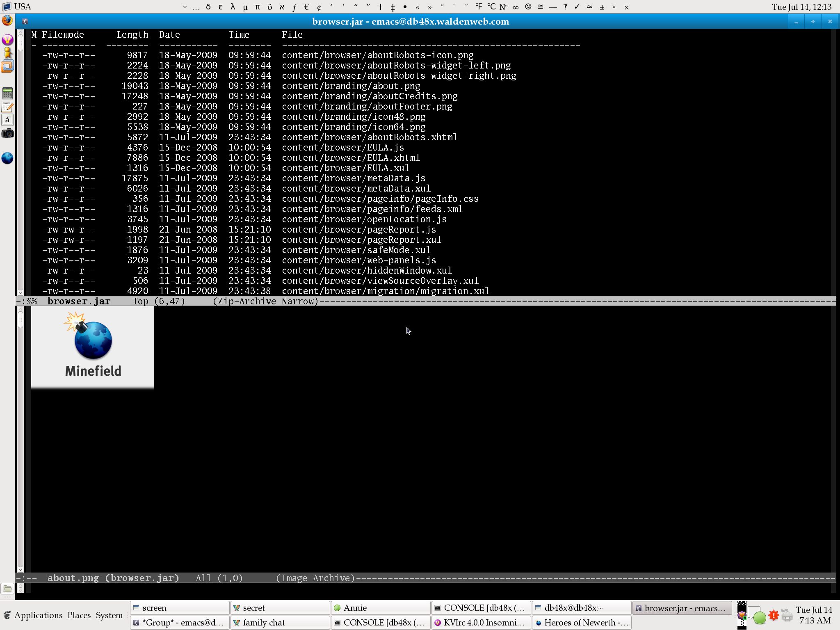Click the date and time in bottom panel
This screenshot has width=840, height=630.
pos(814,615)
